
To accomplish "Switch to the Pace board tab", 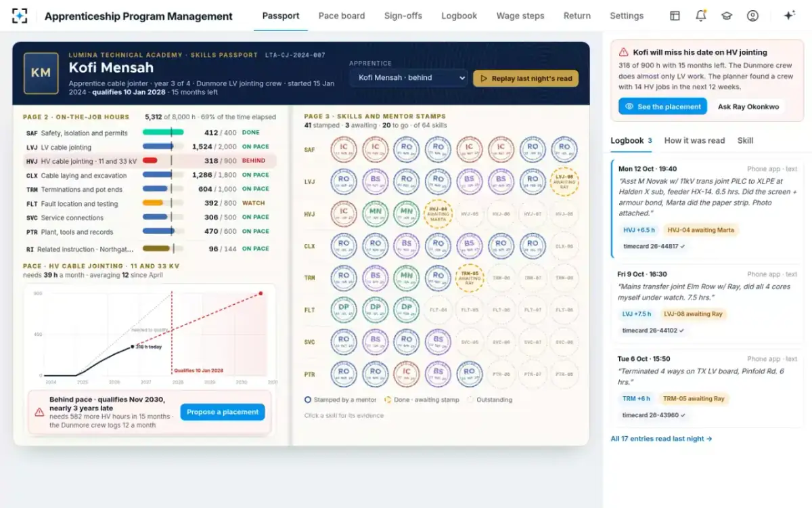I will click(x=342, y=16).
